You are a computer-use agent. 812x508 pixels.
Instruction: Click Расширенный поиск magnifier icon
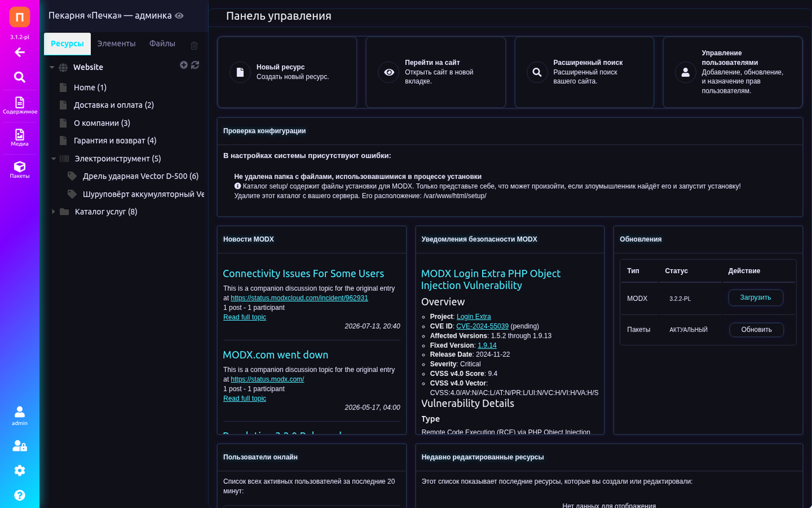[537, 72]
